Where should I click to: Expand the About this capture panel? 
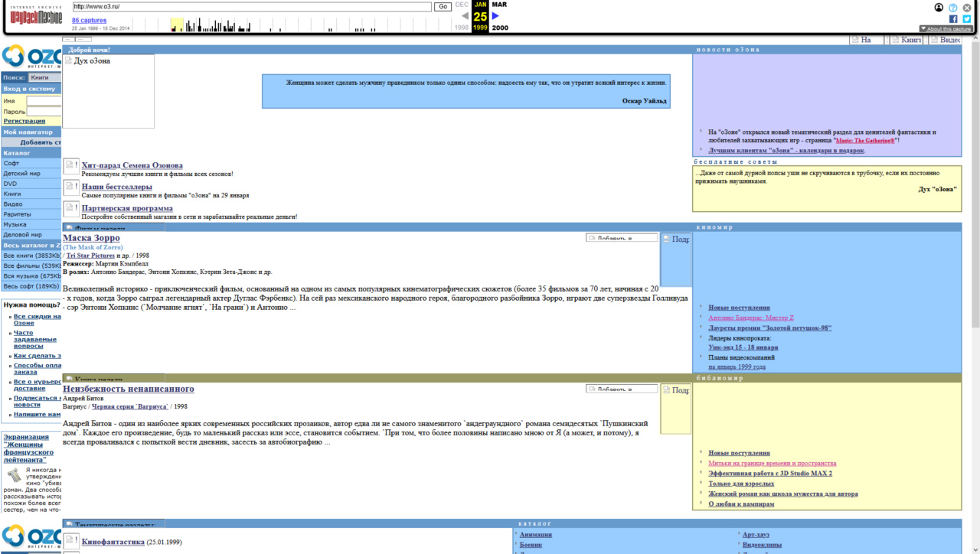coord(946,29)
